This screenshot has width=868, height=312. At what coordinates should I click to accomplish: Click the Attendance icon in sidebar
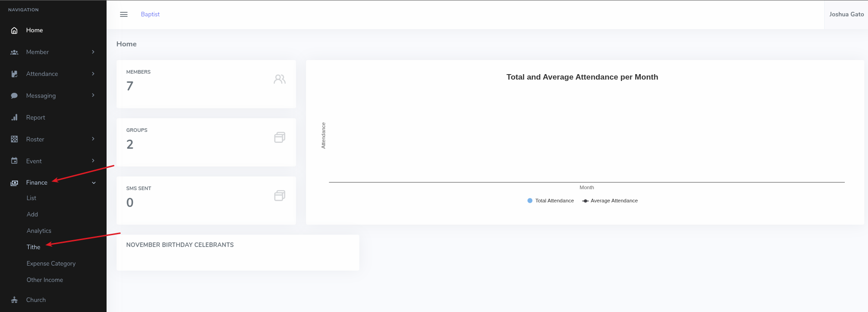coord(14,74)
